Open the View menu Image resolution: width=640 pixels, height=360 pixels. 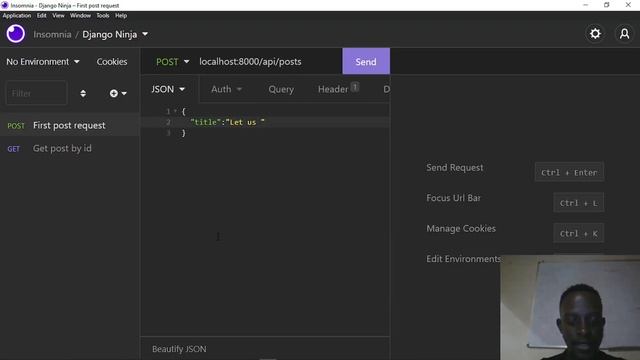point(58,16)
